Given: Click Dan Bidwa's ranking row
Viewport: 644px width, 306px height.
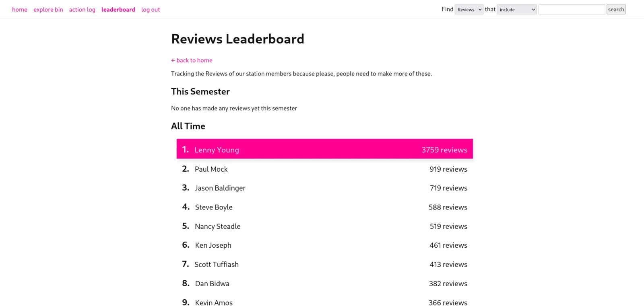Looking at the screenshot, I should point(325,283).
